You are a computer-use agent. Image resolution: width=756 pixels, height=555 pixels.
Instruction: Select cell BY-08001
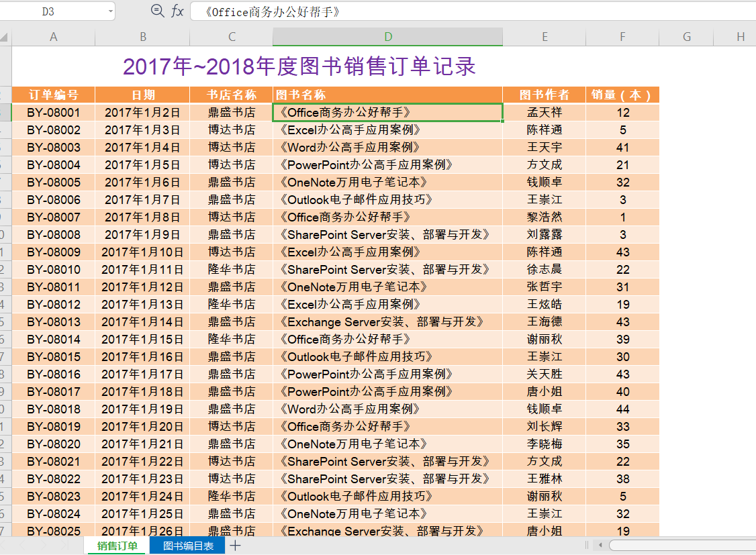point(54,113)
